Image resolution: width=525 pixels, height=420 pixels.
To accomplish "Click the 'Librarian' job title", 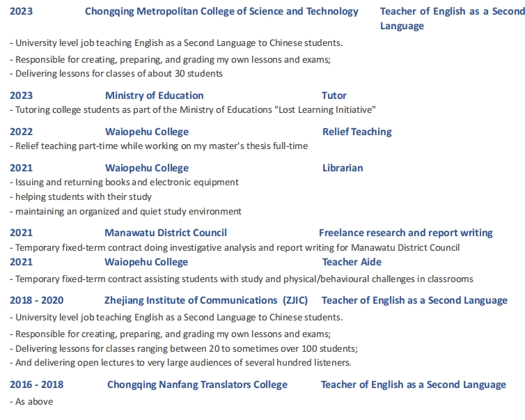I will coord(343,168).
